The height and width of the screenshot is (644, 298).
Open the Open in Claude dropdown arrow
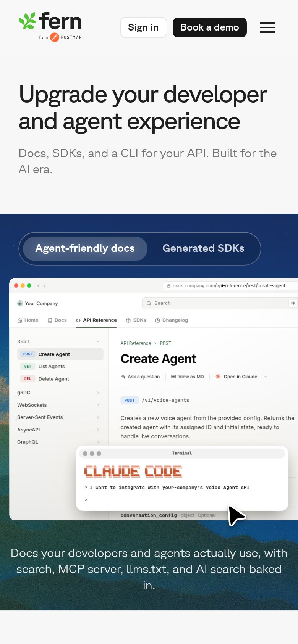[266, 377]
